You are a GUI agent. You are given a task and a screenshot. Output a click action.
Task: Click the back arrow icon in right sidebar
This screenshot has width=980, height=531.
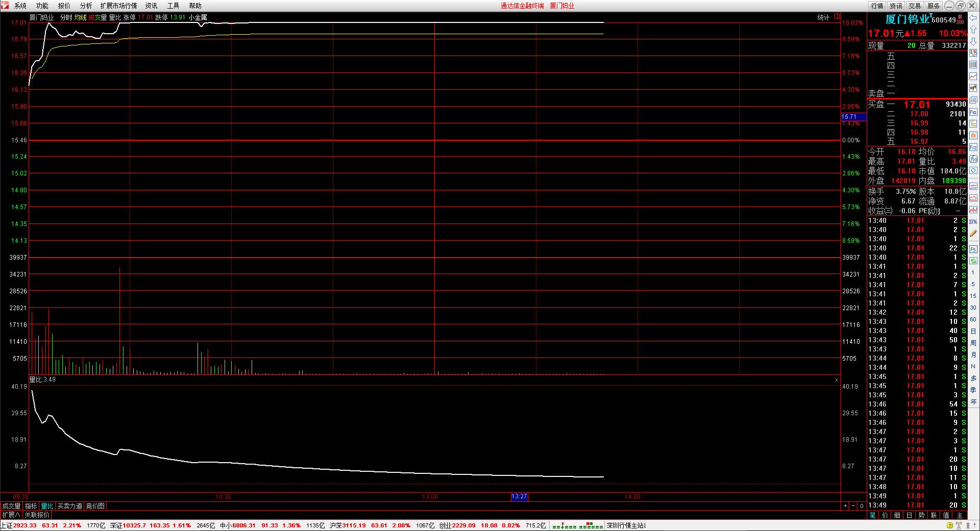pyautogui.click(x=973, y=18)
